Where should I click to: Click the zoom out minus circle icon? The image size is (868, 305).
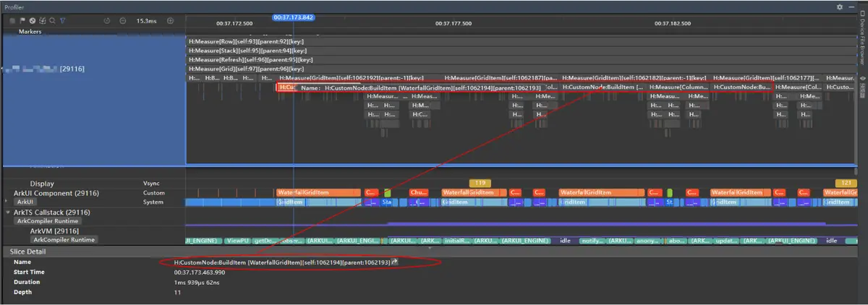coord(122,21)
